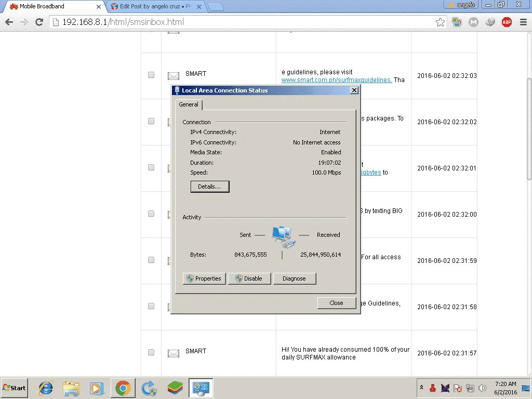The image size is (532, 399).
Task: Click the SMART sender of the 02:32:03 message
Action: (196, 74)
